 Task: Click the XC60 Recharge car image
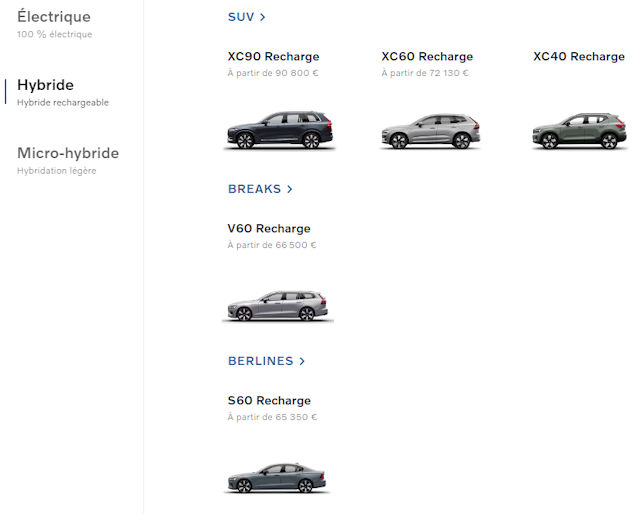(430, 132)
